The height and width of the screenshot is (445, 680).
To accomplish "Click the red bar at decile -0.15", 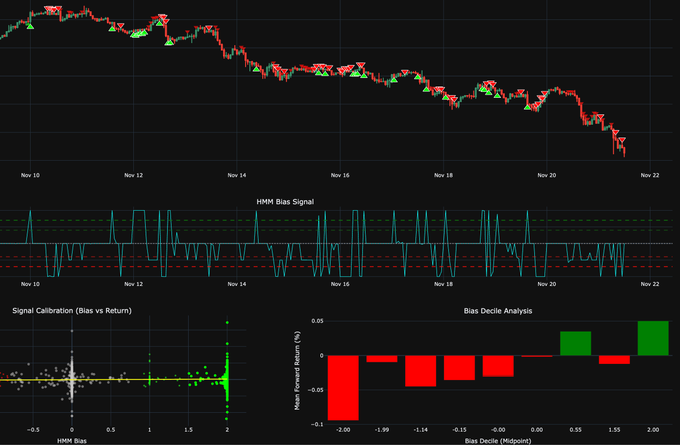I will 459,367.
